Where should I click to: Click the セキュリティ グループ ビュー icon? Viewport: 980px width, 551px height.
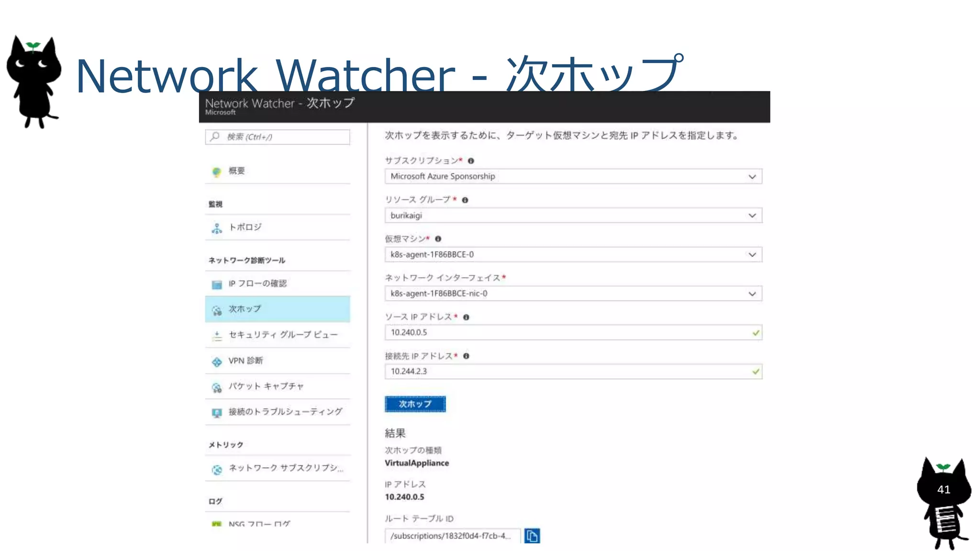coord(217,336)
